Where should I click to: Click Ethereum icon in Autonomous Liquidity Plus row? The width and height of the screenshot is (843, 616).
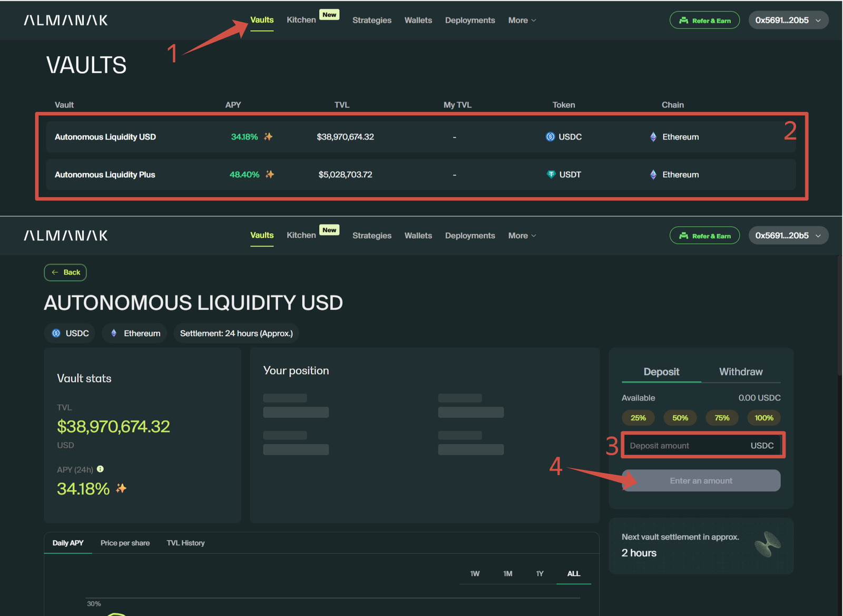653,174
